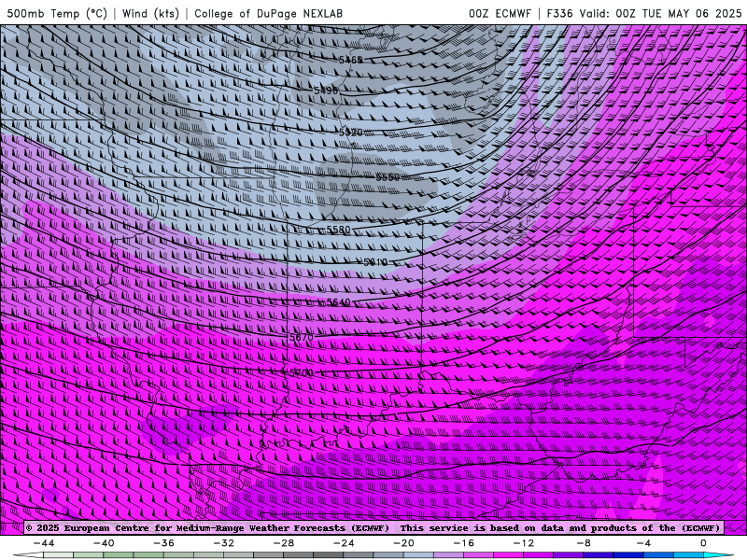Click the 5550 height contour label
Image resolution: width=747 pixels, height=560 pixels.
[388, 177]
